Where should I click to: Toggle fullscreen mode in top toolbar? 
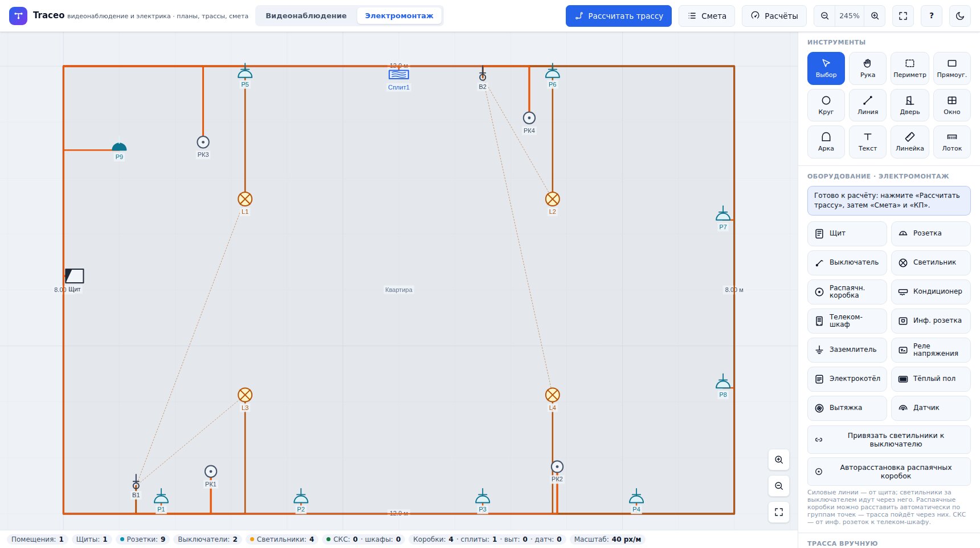pos(903,16)
